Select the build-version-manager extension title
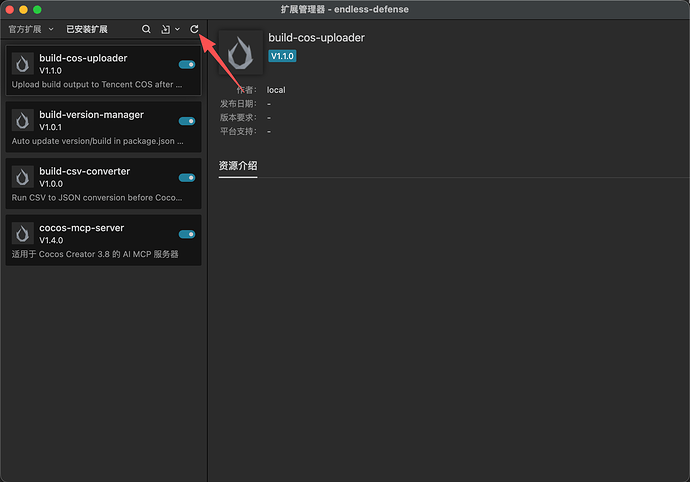690x482 pixels. [x=92, y=115]
